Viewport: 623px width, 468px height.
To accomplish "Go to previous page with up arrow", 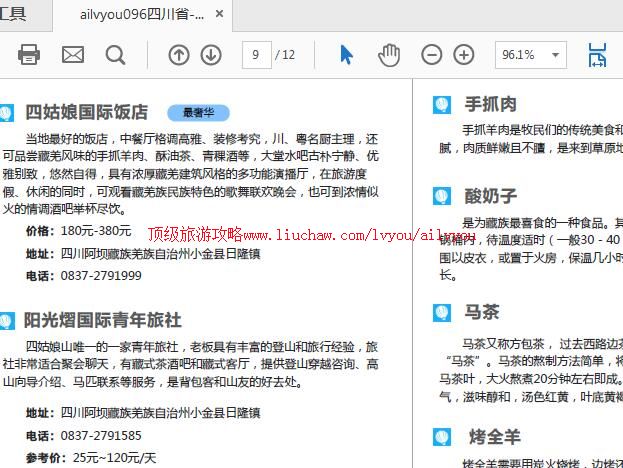I will click(x=179, y=55).
